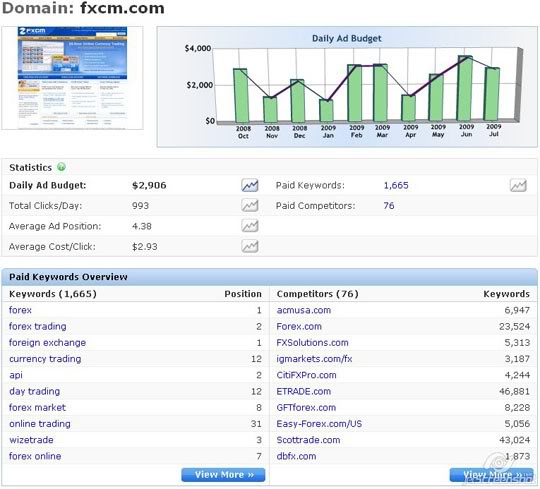This screenshot has width=540, height=489.
Task: Click the $2,906 daily ad budget value
Action: (x=149, y=185)
